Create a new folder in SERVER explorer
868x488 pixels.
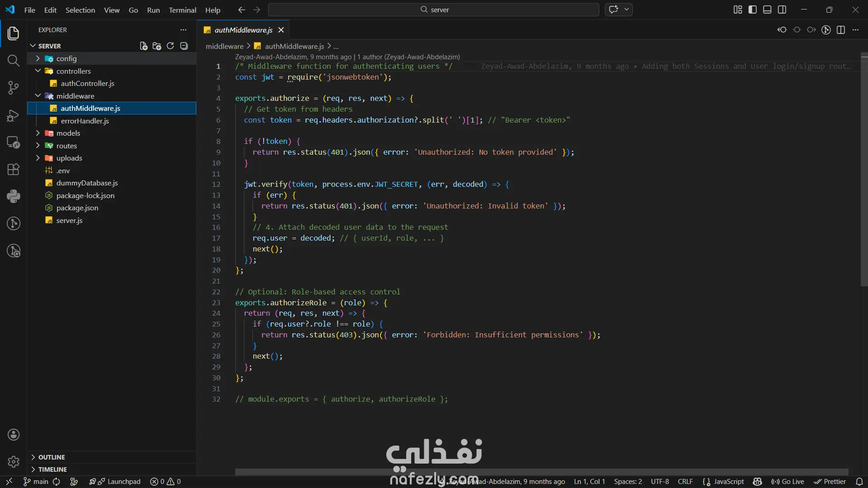pos(157,46)
